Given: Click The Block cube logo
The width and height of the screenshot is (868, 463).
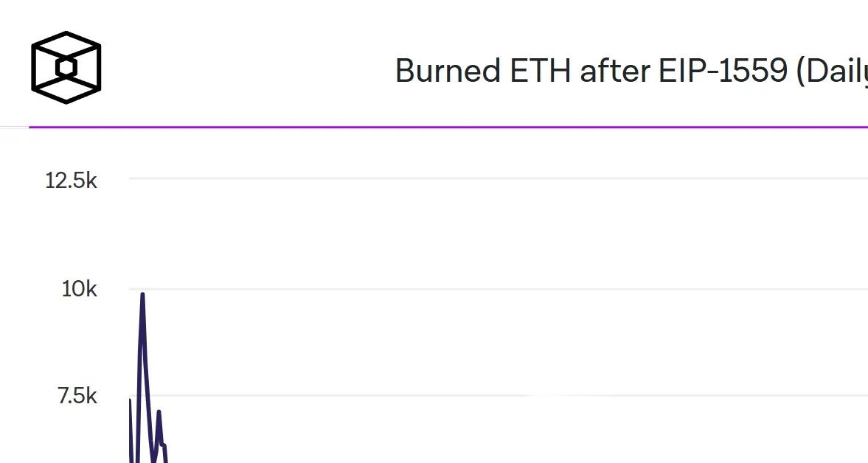Looking at the screenshot, I should click(66, 67).
